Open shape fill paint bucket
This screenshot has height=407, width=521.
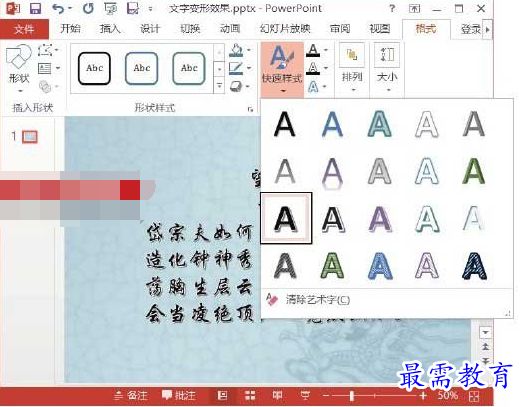[x=236, y=50]
